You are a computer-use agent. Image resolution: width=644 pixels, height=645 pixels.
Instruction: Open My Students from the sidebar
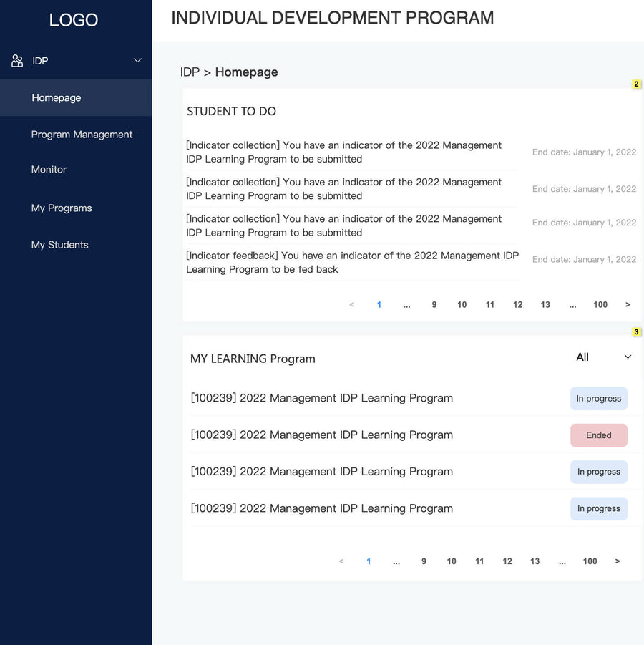[x=59, y=245]
